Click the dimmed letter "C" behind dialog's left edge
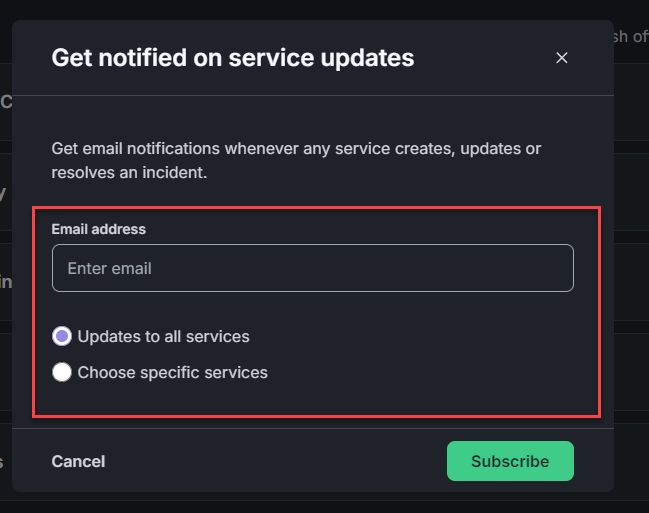Viewport: 649px width, 513px height. click(6, 101)
